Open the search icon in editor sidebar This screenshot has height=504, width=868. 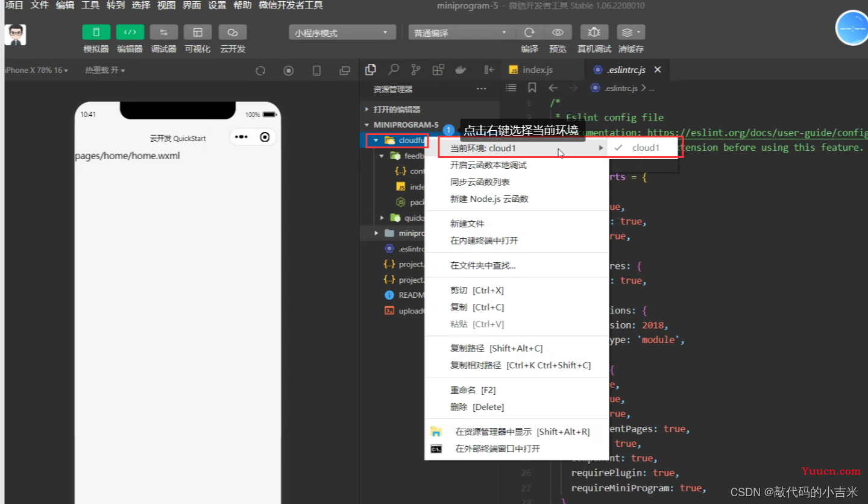tap(393, 70)
